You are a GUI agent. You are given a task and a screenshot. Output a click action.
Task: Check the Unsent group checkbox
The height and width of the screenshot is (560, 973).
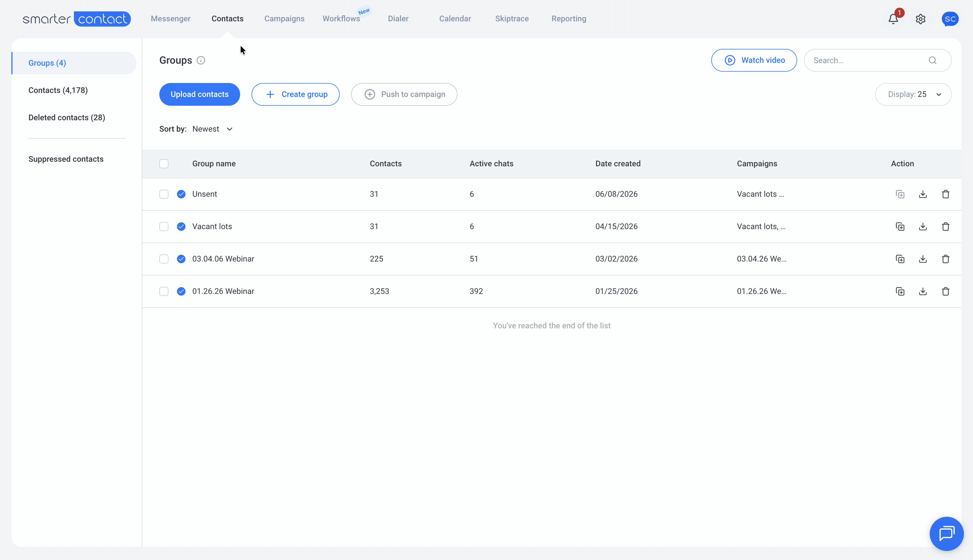[x=164, y=194]
